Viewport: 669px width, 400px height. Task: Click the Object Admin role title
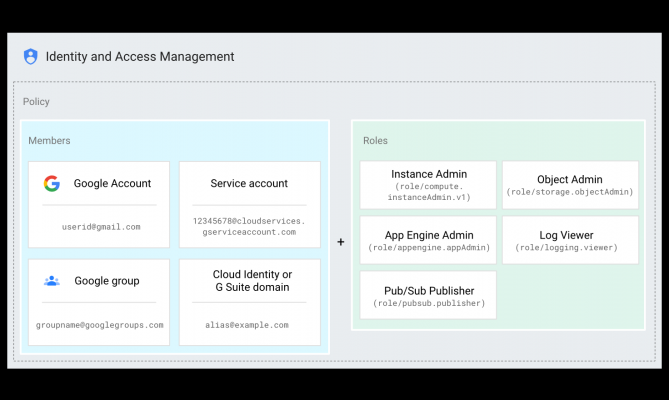(x=570, y=179)
